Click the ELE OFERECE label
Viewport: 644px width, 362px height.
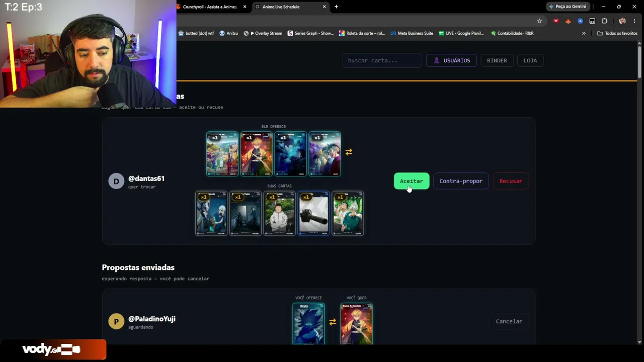coord(274,127)
